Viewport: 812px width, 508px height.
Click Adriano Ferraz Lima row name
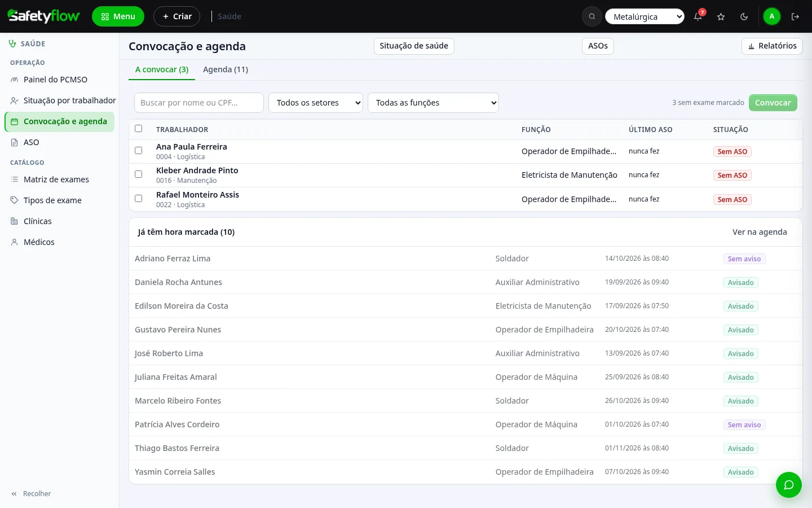pos(173,259)
